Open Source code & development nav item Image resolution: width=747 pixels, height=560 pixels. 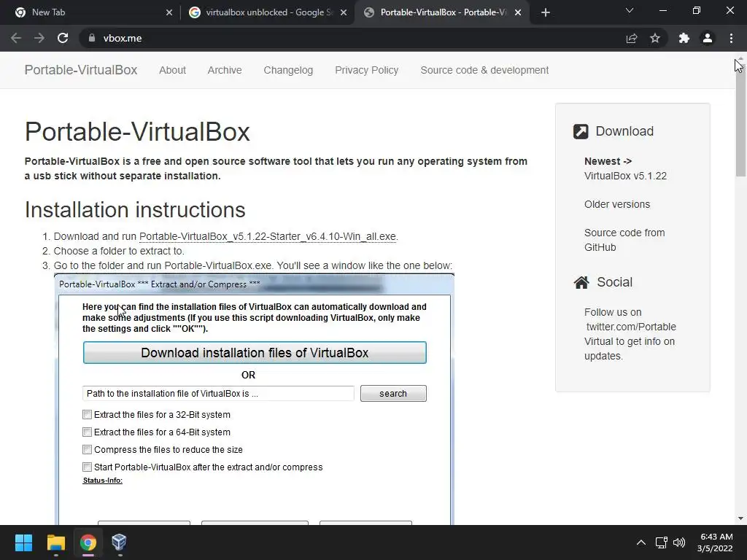click(484, 70)
